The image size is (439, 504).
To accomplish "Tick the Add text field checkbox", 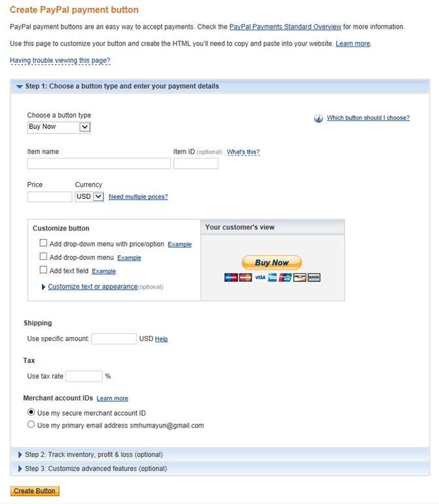I will [x=44, y=270].
